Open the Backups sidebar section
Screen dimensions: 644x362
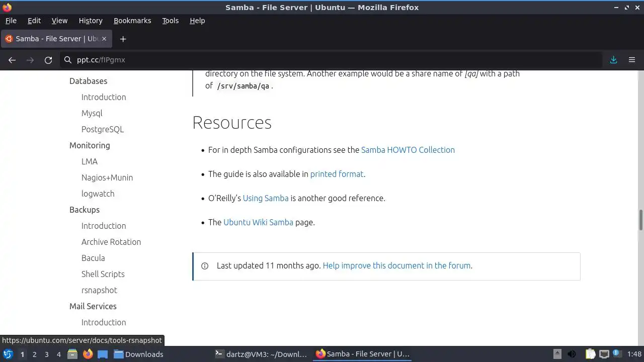point(85,210)
